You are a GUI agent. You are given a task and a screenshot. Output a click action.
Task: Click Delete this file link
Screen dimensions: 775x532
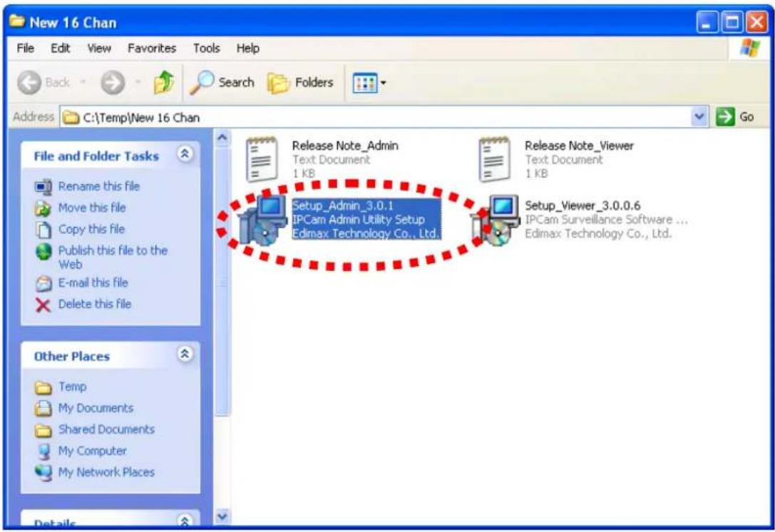click(94, 304)
